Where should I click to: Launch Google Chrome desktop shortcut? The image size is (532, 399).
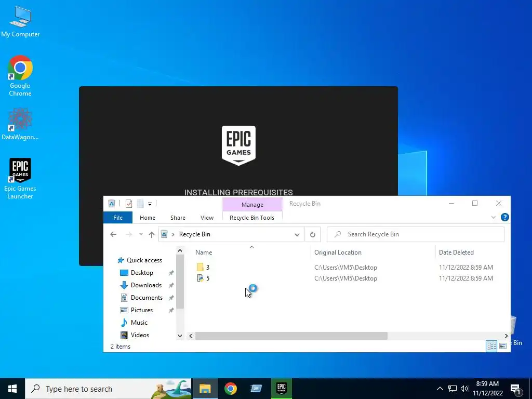(x=20, y=75)
